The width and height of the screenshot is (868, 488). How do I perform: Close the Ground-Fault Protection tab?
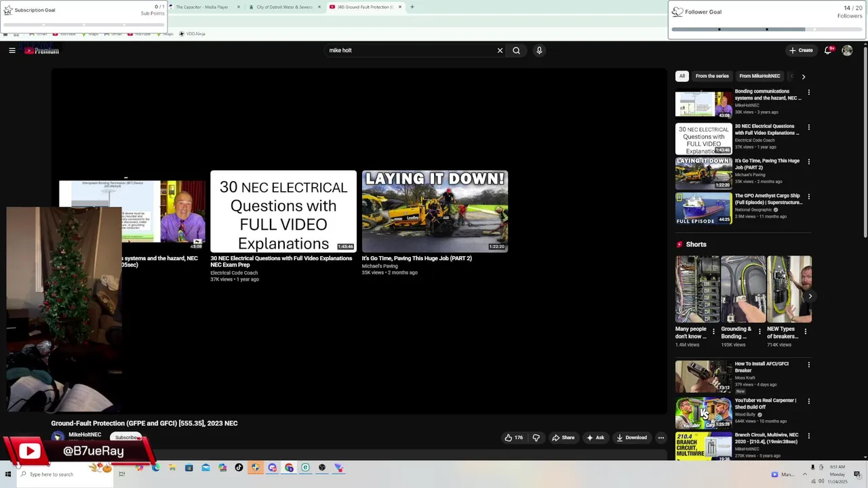click(x=400, y=7)
